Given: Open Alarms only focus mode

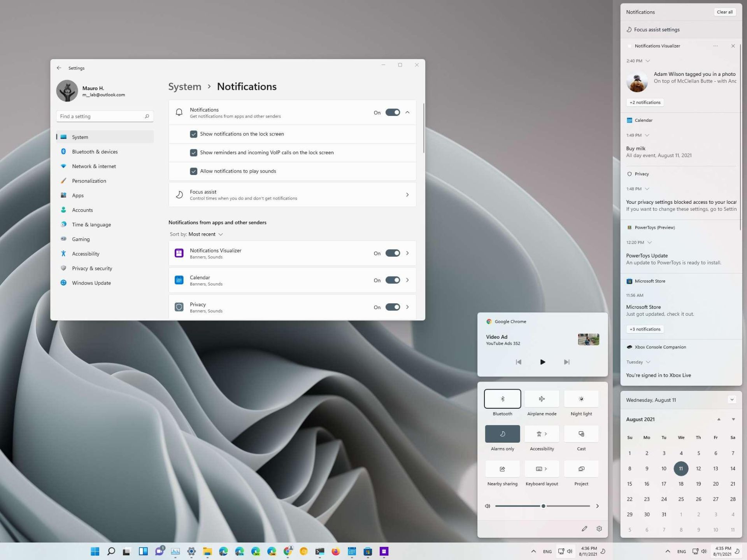Looking at the screenshot, I should point(502,434).
